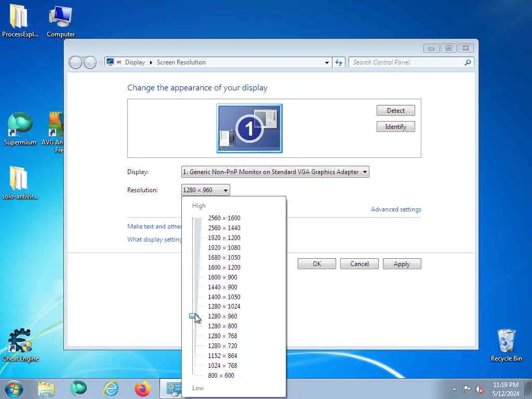Open the Display monitor dropdown

(x=275, y=171)
